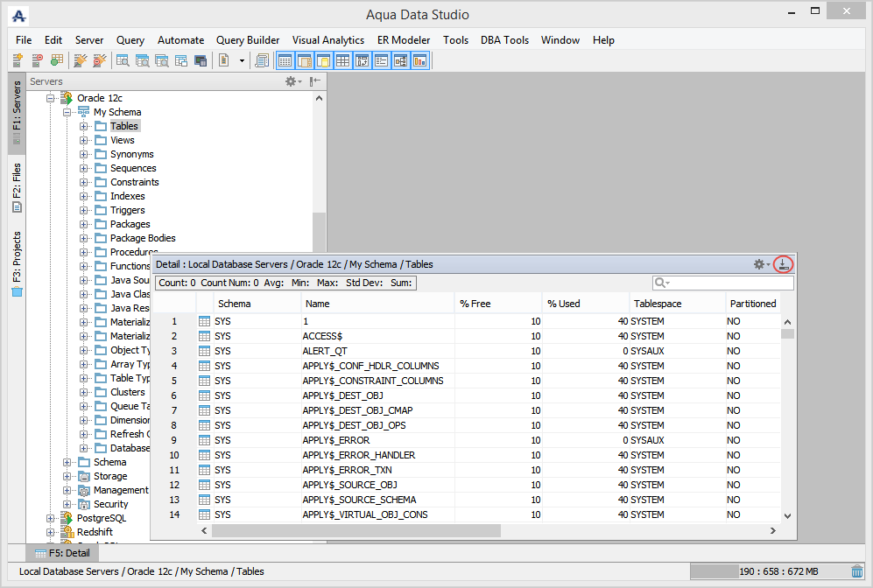873x588 pixels.
Task: Collapse the My Schema node
Action: (67, 112)
